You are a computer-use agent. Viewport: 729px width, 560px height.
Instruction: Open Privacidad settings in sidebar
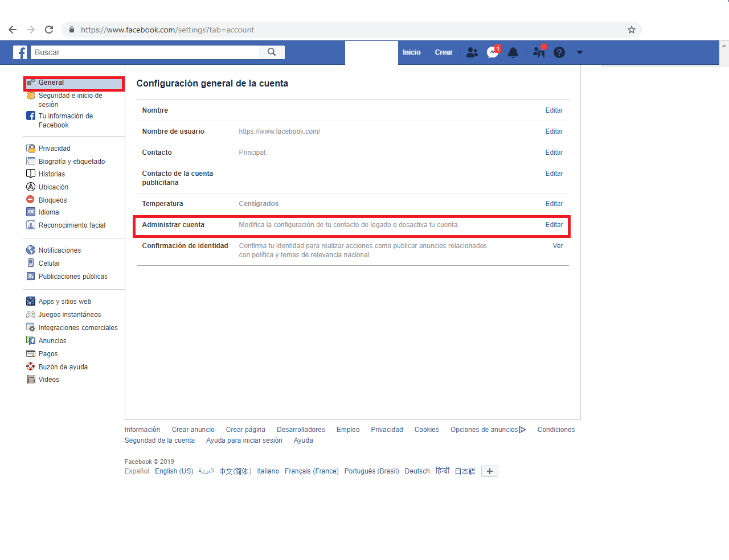tap(54, 149)
